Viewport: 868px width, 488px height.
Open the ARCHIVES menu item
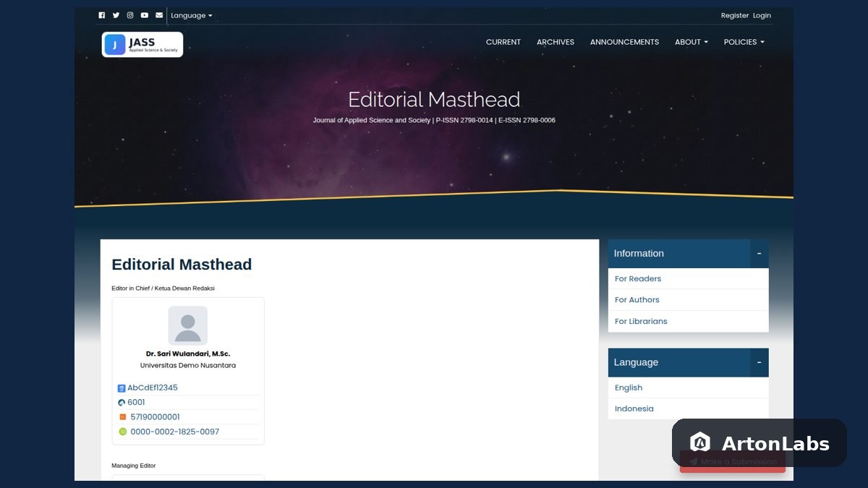click(556, 42)
